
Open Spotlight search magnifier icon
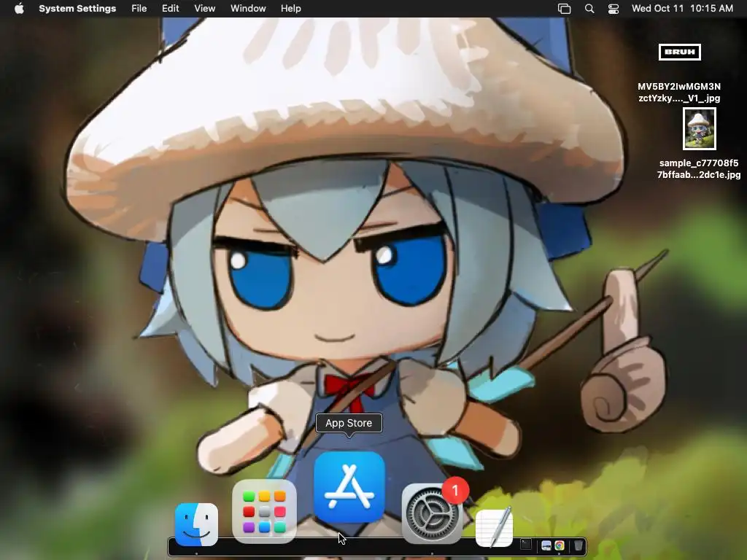(x=589, y=9)
